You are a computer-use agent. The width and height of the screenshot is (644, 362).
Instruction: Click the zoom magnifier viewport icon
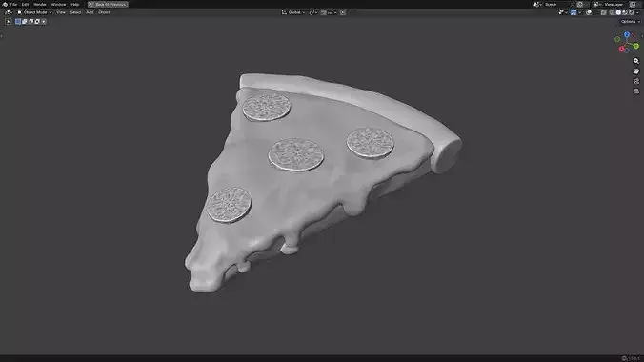tap(636, 61)
